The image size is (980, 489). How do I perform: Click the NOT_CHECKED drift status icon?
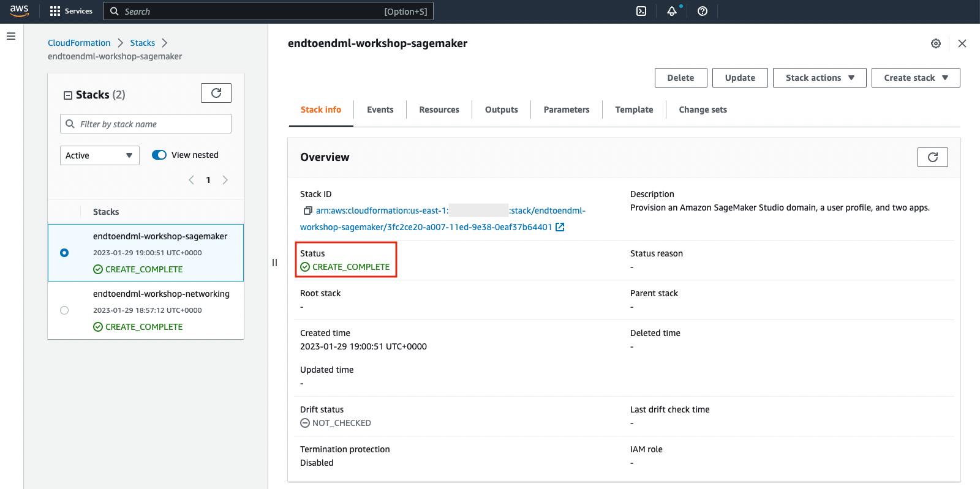click(x=305, y=423)
